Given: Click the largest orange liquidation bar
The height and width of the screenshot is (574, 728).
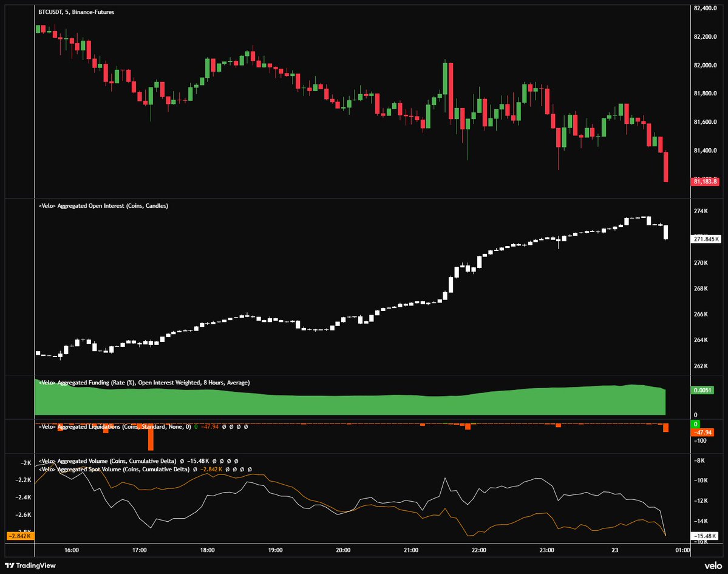Looking at the screenshot, I should pos(151,437).
